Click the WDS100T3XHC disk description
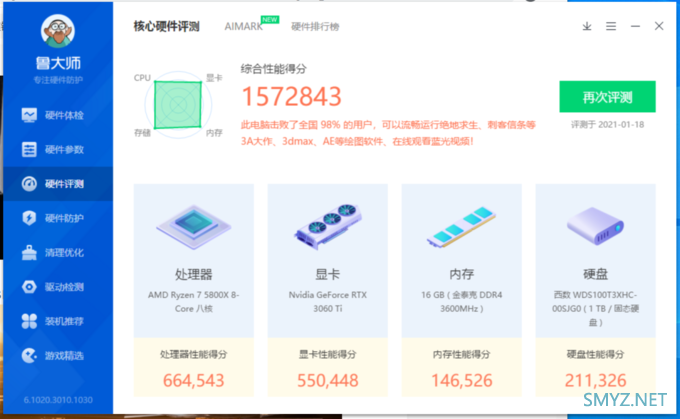Image resolution: width=680 pixels, height=419 pixels. coord(595,308)
